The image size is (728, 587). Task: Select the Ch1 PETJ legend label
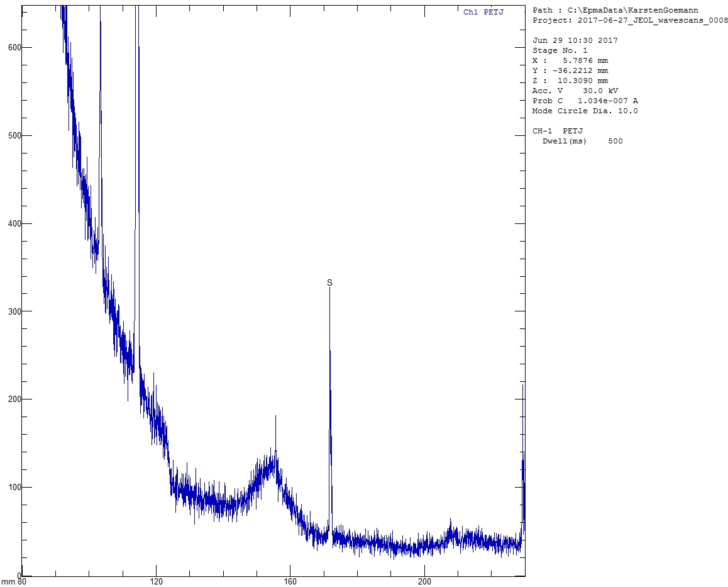(483, 12)
